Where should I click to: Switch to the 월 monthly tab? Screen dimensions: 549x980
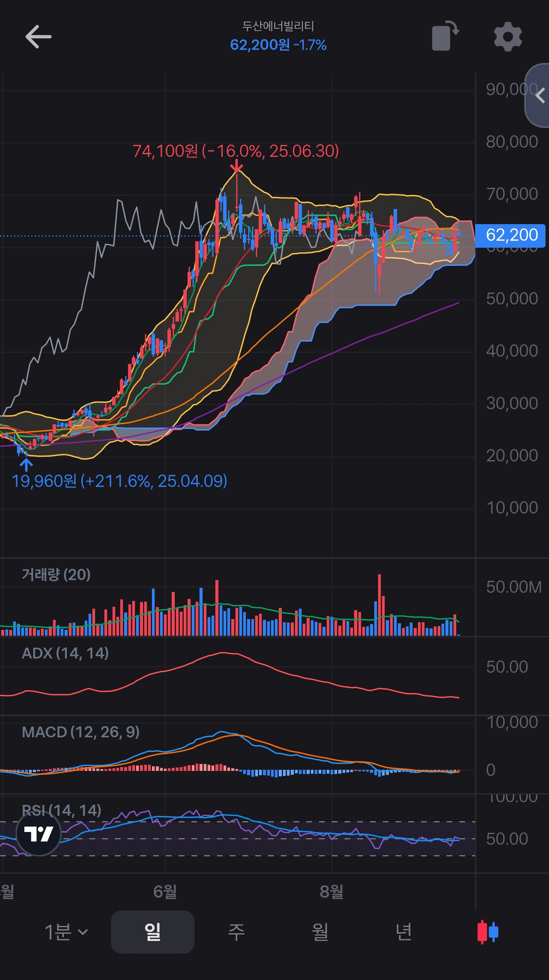point(320,932)
